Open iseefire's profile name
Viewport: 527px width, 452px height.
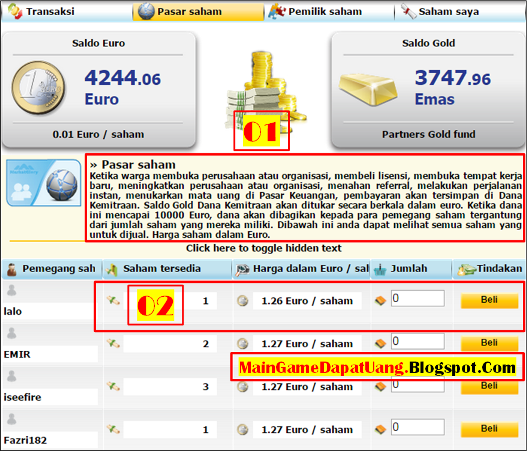[22, 397]
